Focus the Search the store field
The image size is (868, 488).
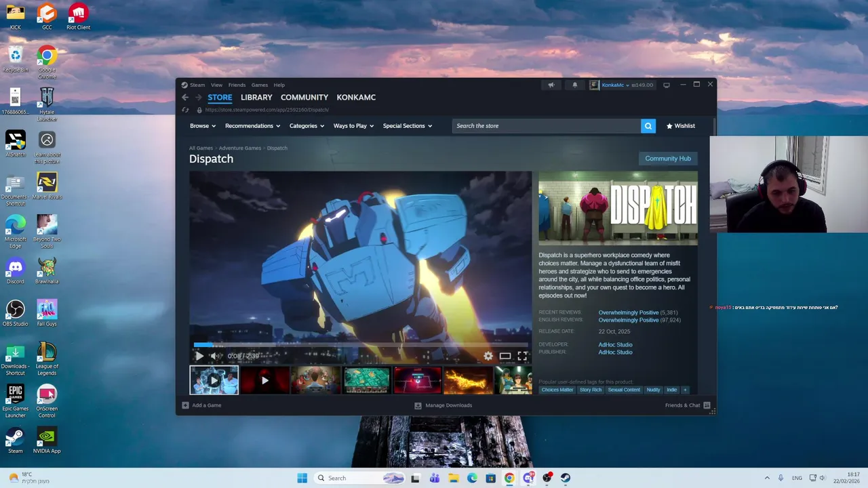coord(547,126)
